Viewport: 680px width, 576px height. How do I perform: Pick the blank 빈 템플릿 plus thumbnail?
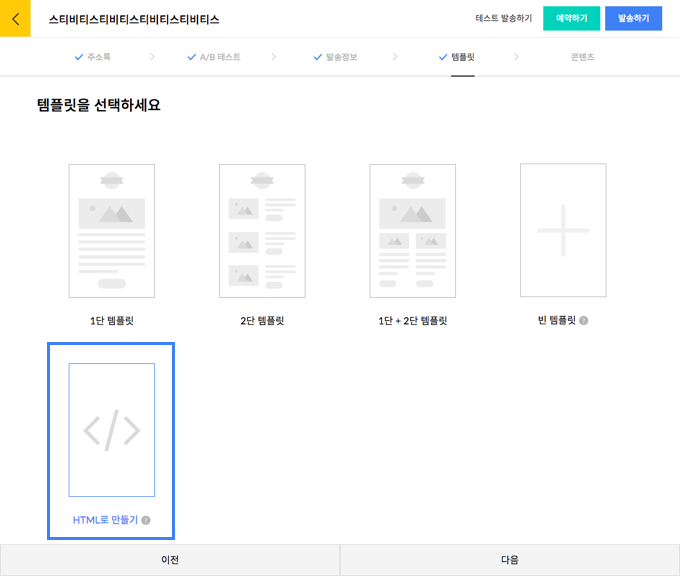point(563,230)
